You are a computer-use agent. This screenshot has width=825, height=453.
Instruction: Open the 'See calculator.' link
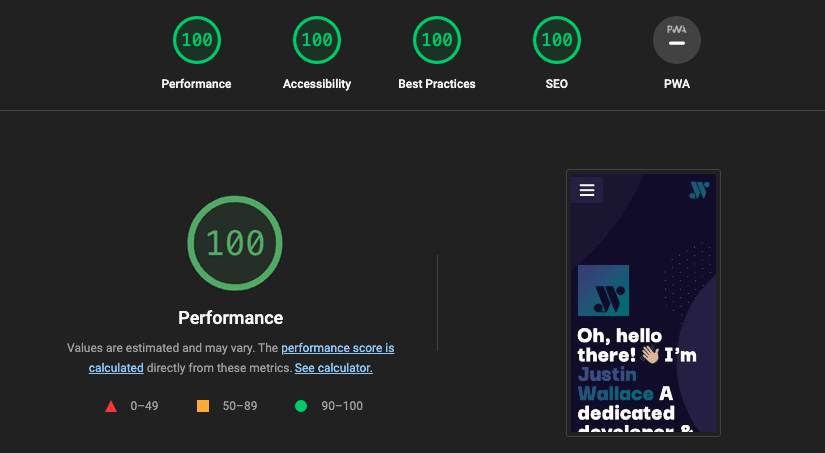tap(333, 368)
